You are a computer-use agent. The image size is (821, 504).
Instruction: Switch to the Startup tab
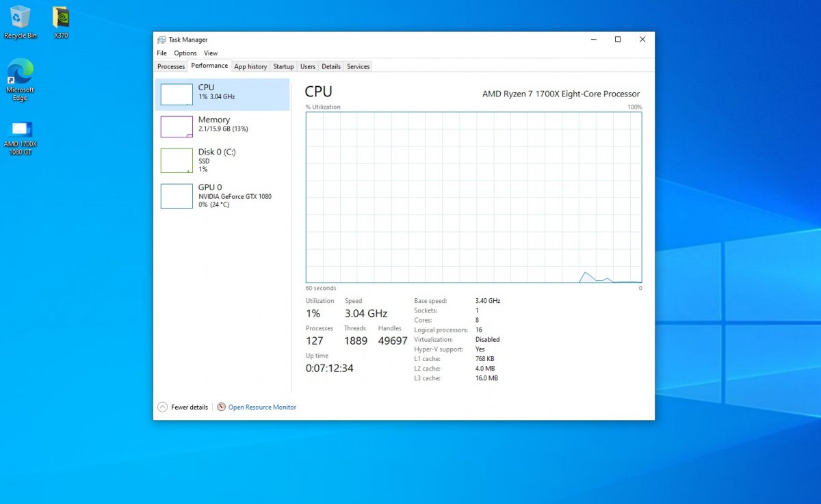pyautogui.click(x=283, y=66)
